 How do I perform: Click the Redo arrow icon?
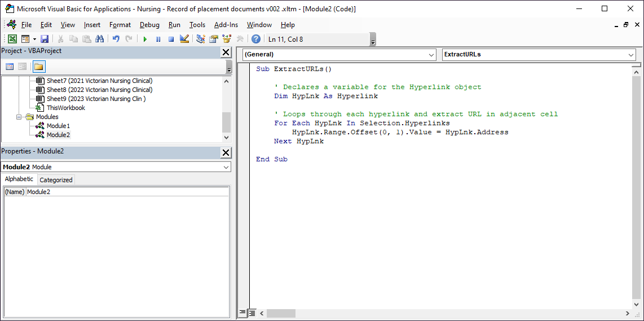tap(129, 39)
